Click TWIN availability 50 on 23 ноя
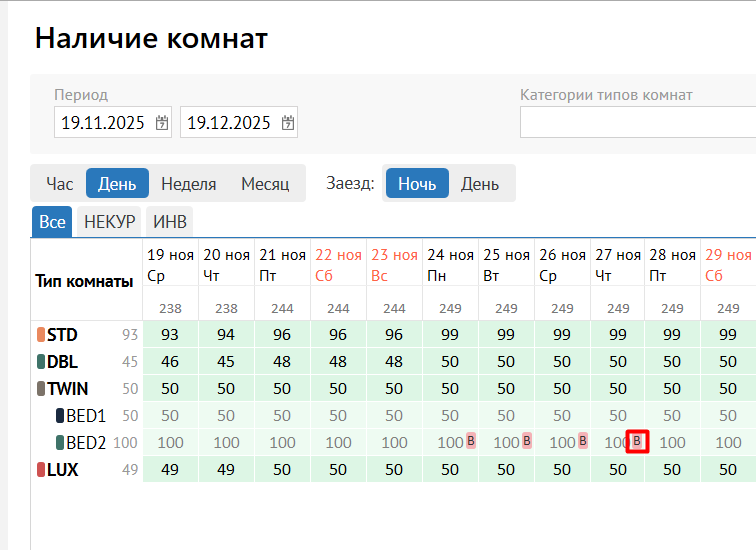This screenshot has height=550, width=756. 393,389
